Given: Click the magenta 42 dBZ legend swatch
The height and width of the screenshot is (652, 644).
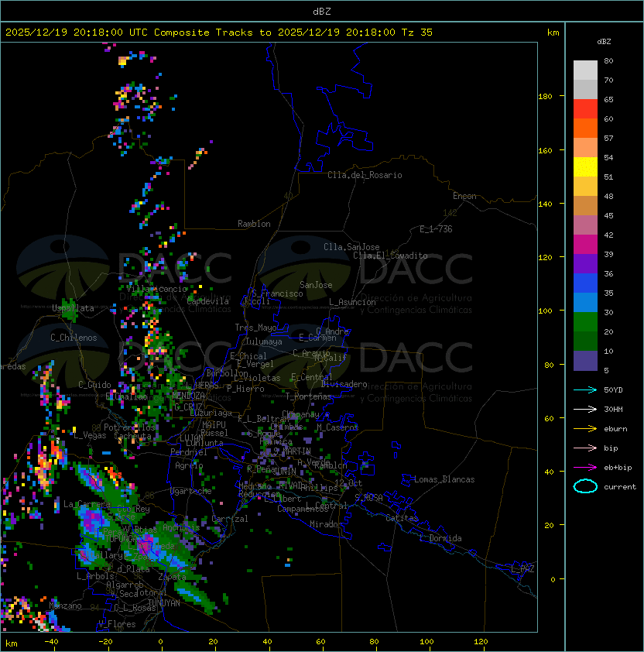Looking at the screenshot, I should click(x=585, y=245).
